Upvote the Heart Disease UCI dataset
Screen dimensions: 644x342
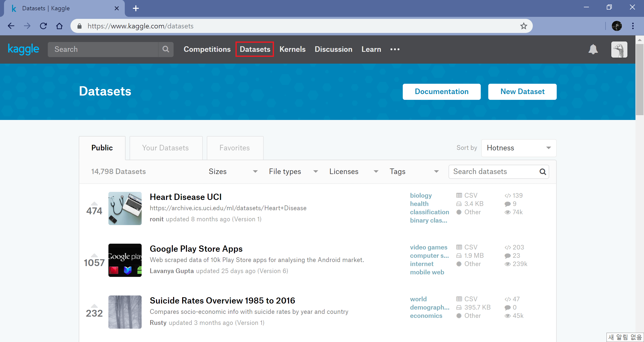point(94,203)
